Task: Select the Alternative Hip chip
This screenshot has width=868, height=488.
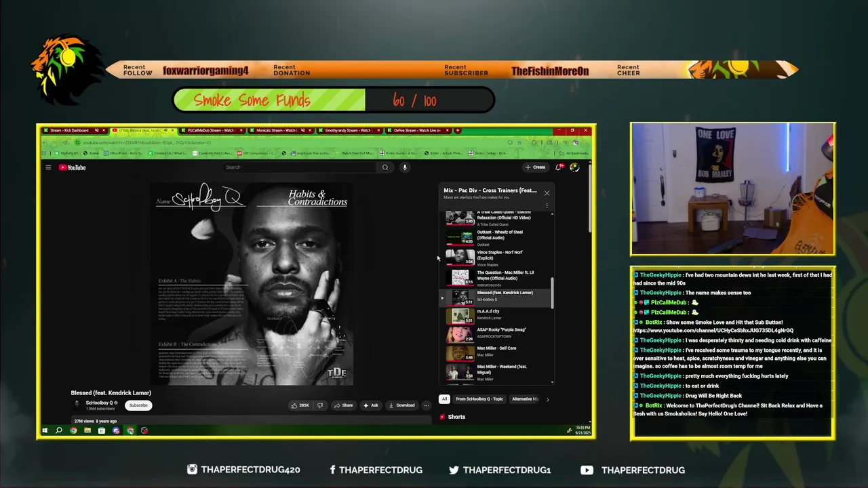Action: coord(524,399)
